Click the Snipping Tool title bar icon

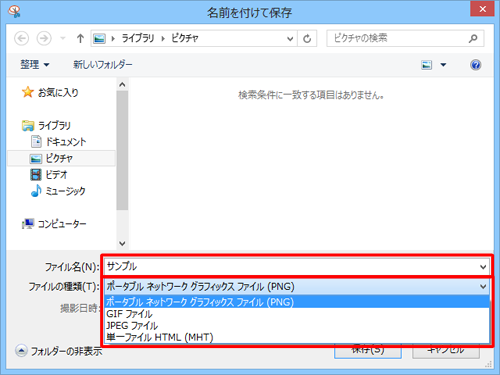[14, 12]
